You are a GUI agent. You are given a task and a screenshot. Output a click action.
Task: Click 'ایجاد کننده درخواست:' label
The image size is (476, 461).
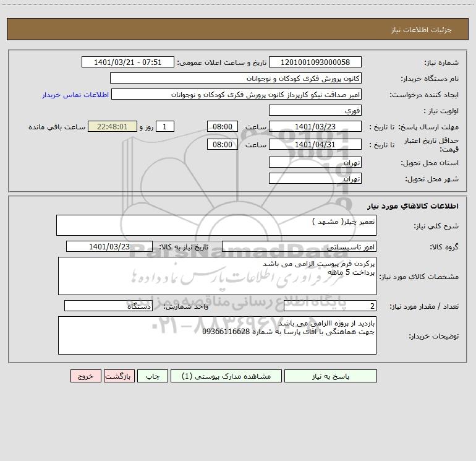point(424,95)
